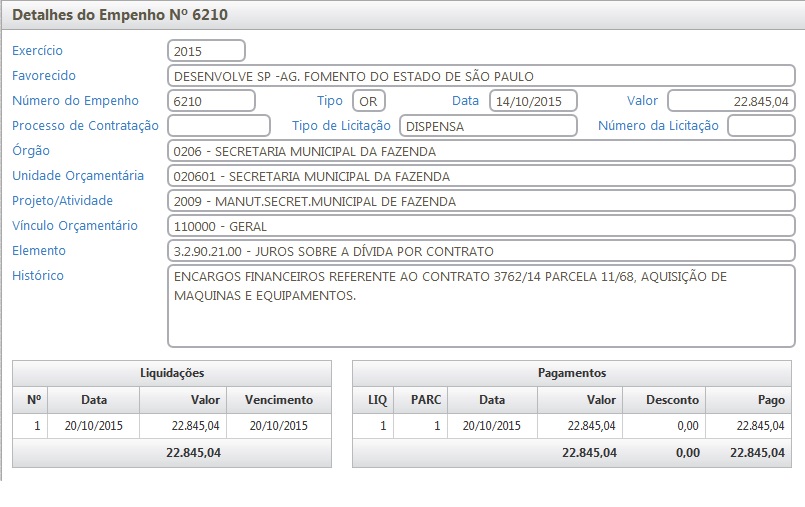Click the Pagamentos table header
Image resolution: width=805 pixels, height=507 pixels.
(572, 373)
